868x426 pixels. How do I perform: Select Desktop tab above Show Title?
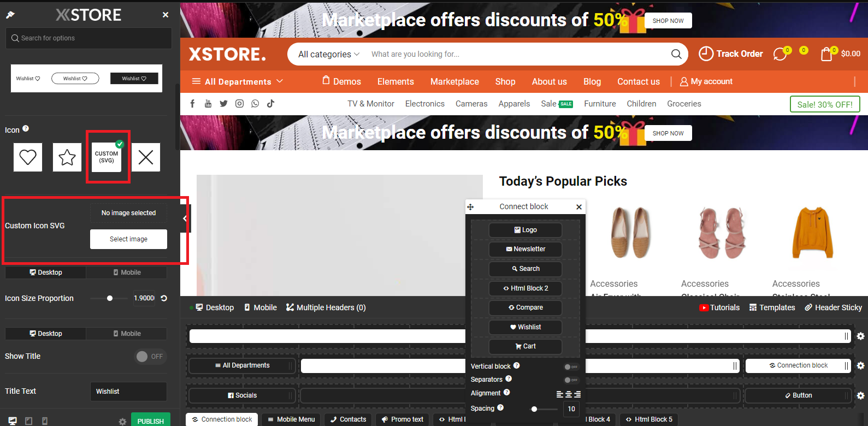pyautogui.click(x=46, y=334)
